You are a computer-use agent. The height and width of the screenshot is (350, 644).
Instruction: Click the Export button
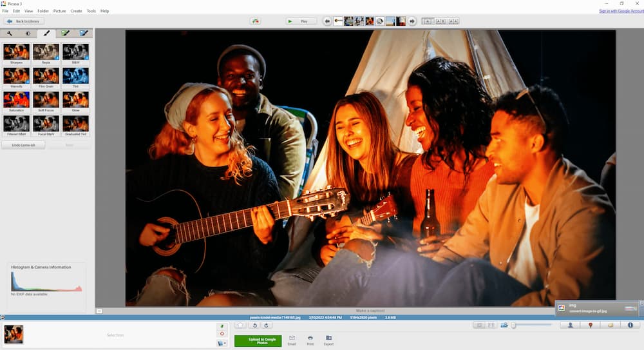point(328,340)
